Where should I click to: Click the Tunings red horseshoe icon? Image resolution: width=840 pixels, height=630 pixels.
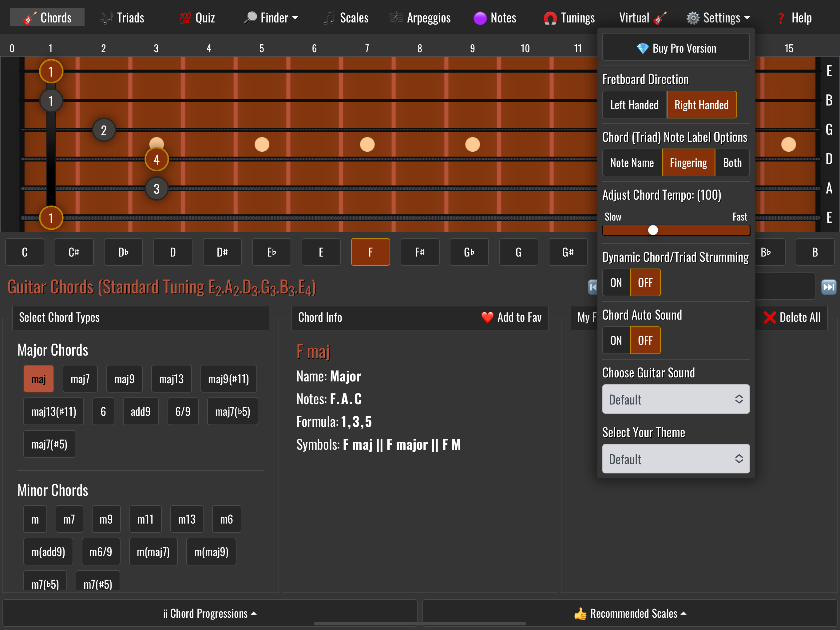550,18
